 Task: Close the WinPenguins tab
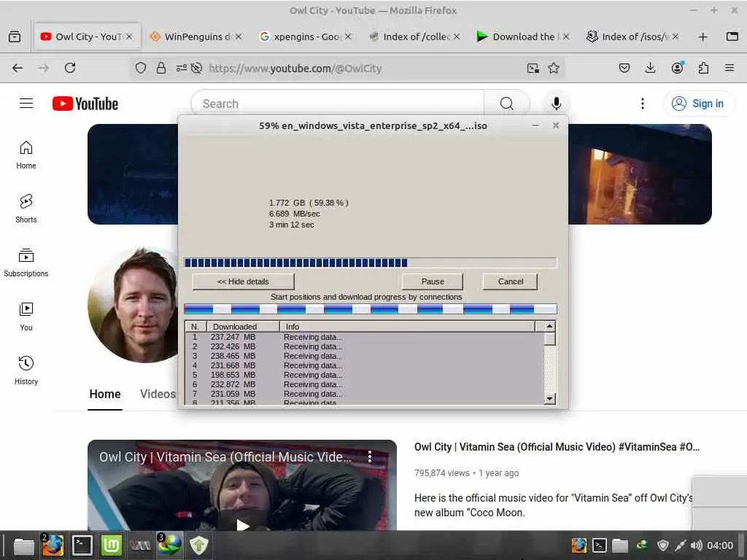[239, 36]
